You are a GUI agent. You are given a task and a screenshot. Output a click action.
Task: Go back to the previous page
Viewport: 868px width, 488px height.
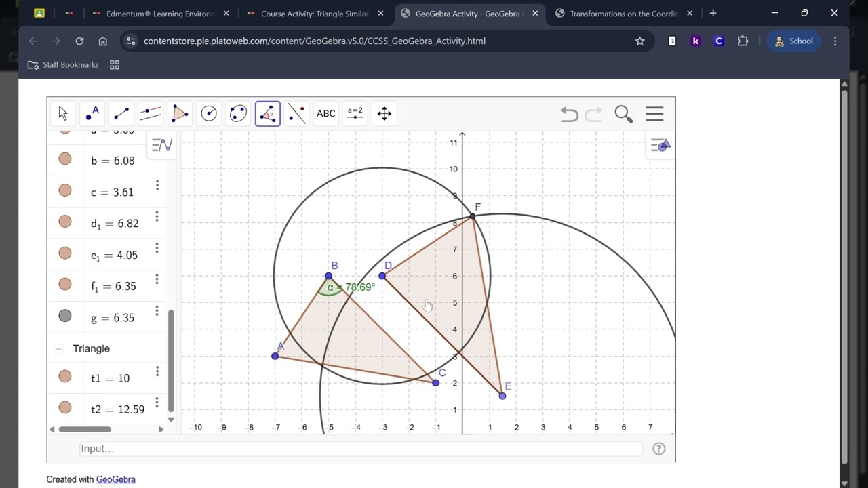pyautogui.click(x=33, y=41)
